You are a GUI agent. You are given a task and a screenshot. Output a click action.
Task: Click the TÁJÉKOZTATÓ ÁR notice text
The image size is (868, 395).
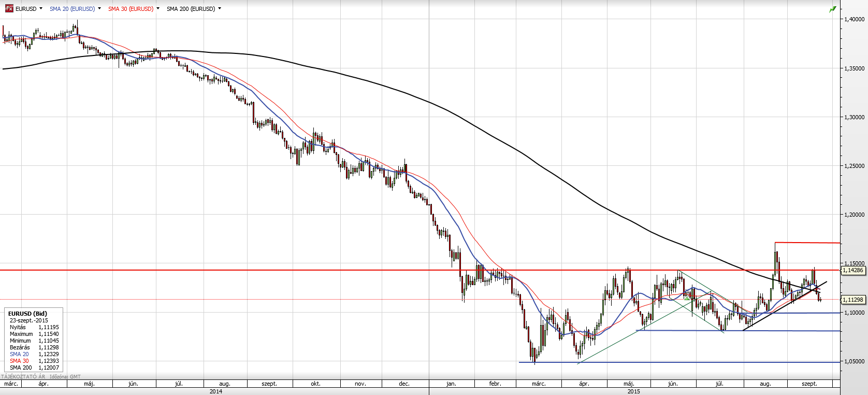(x=23, y=377)
